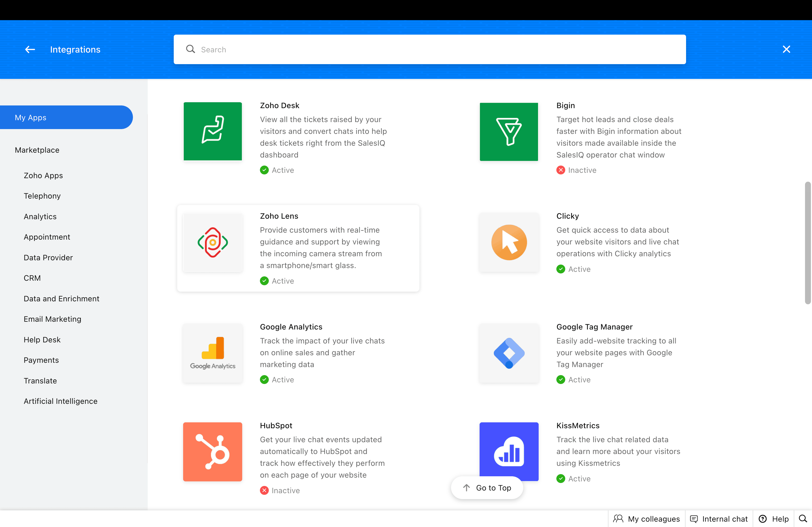Screen dimensions: 812x527
Task: Select Zoho Apps category
Action: [x=43, y=175]
